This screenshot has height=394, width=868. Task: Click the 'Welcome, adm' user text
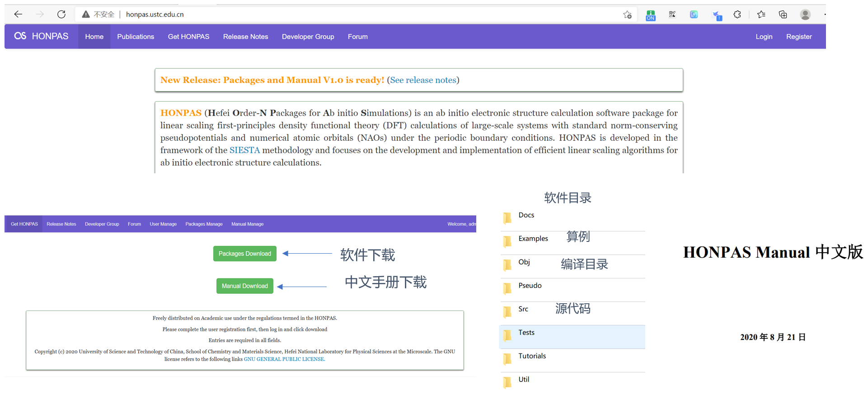click(461, 224)
